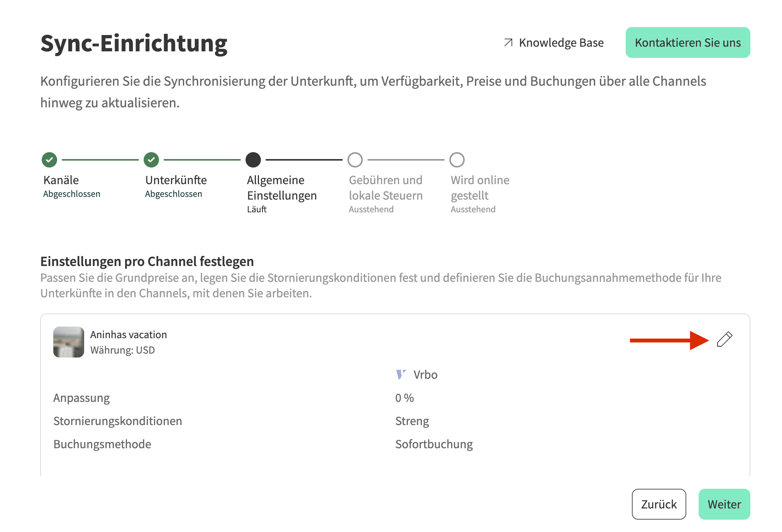The image size is (782, 532).
Task: Click the Aninhas vacation property name
Action: click(x=129, y=335)
